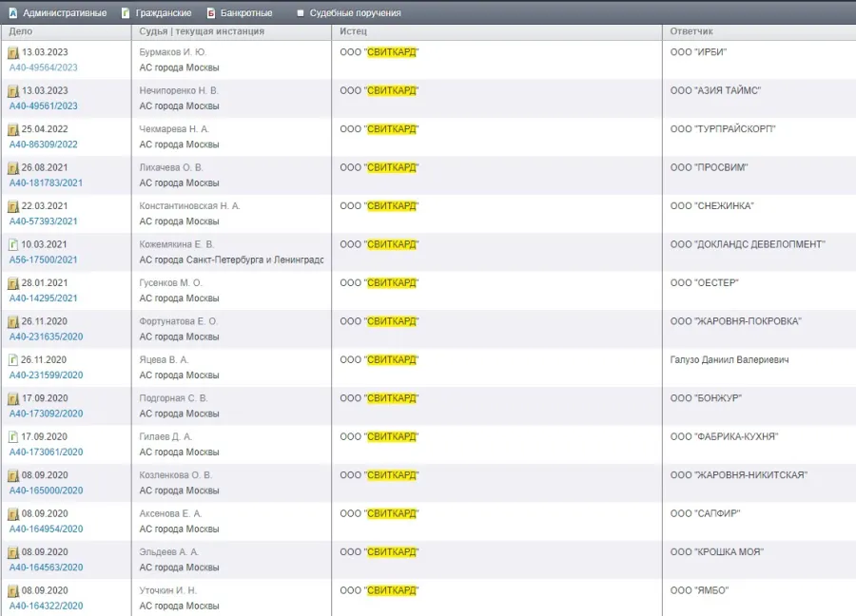Click judge name Чекмарева Н. А.
This screenshot has width=856, height=616.
click(174, 129)
